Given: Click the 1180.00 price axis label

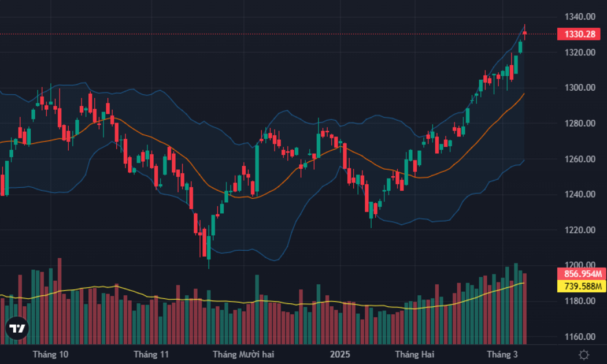Looking at the screenshot, I should 580,301.
